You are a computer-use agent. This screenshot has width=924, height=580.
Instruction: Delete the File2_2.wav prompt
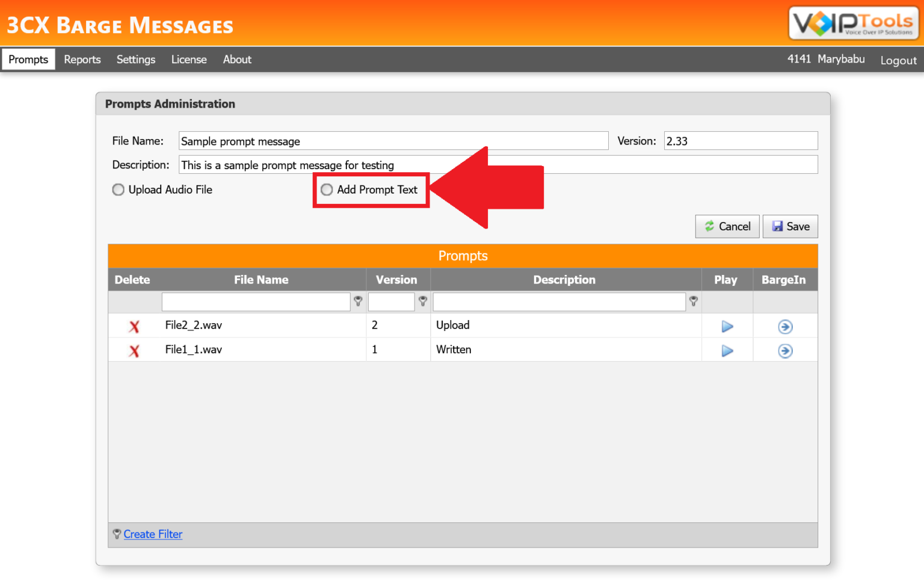(134, 325)
